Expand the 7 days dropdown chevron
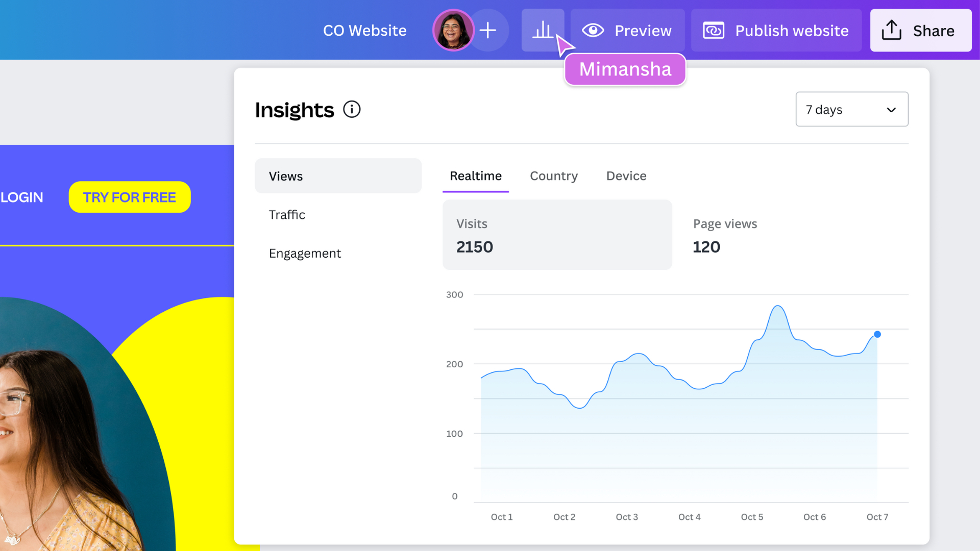Viewport: 980px width, 551px height. 891,110
